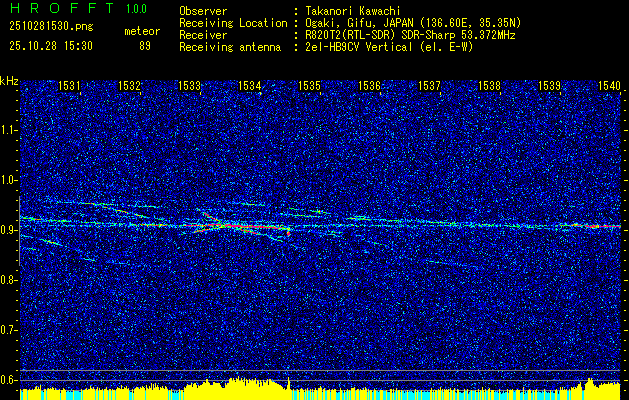Click the 1537 time marker
This screenshot has width=629, height=400.
[x=429, y=85]
